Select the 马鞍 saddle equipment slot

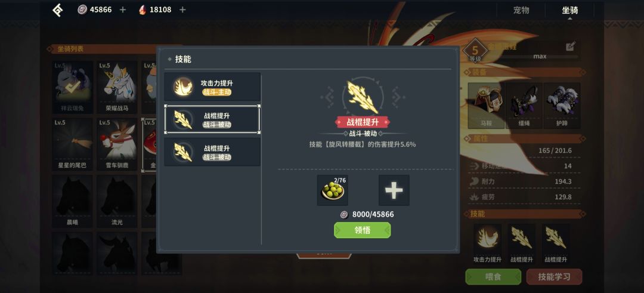coord(486,106)
